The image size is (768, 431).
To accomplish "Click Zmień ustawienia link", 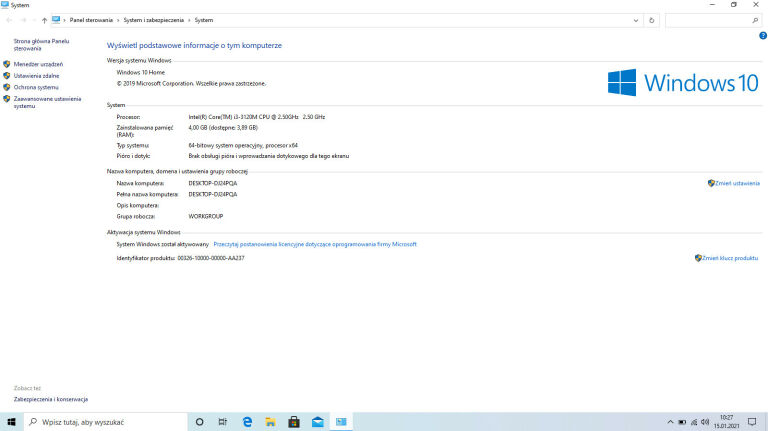I will coord(737,183).
